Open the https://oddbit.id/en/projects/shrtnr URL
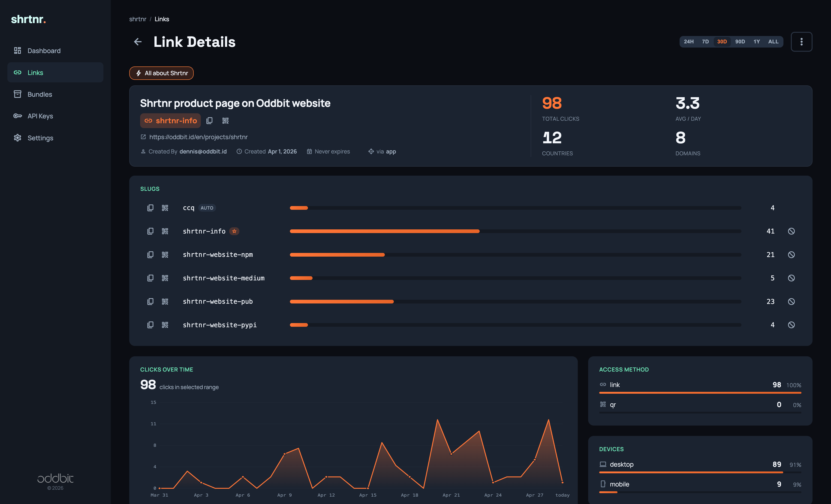The image size is (831, 504). click(x=198, y=137)
